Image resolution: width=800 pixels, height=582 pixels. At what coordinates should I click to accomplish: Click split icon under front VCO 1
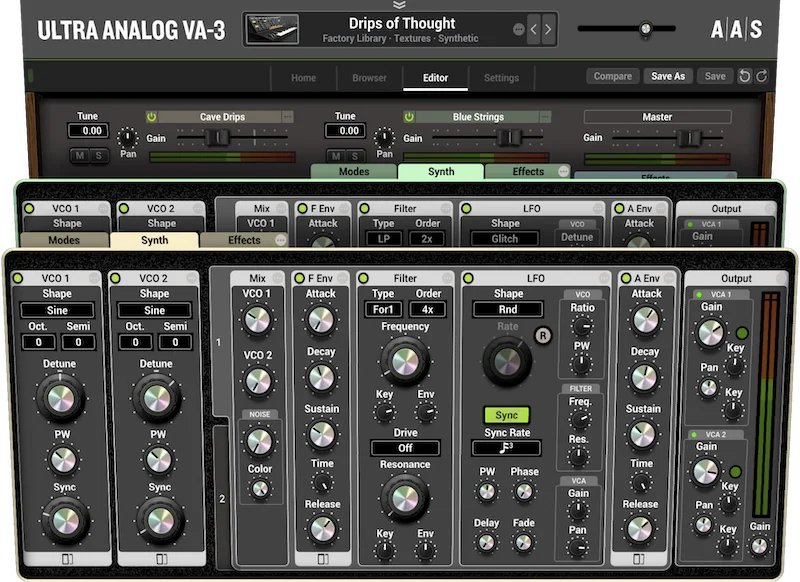point(67,559)
